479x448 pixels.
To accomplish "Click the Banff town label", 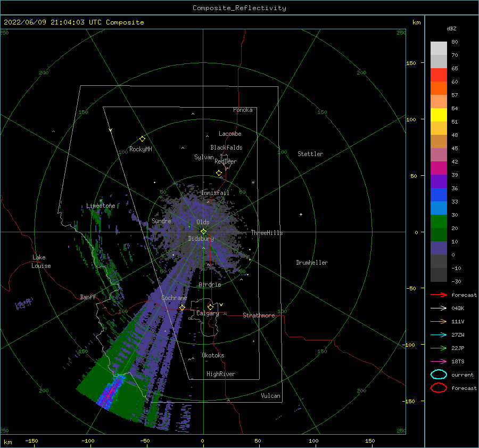I will [x=88, y=297].
